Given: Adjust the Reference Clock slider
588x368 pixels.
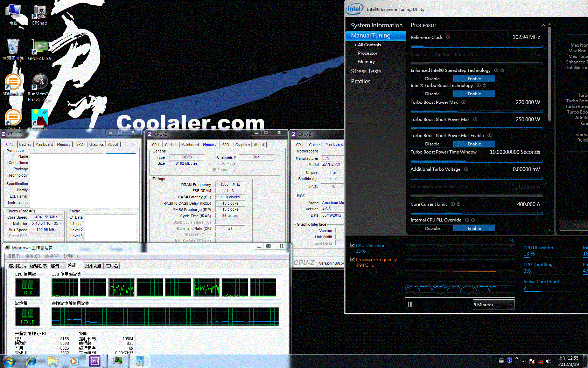Looking at the screenshot, I should pyautogui.click(x=476, y=46).
